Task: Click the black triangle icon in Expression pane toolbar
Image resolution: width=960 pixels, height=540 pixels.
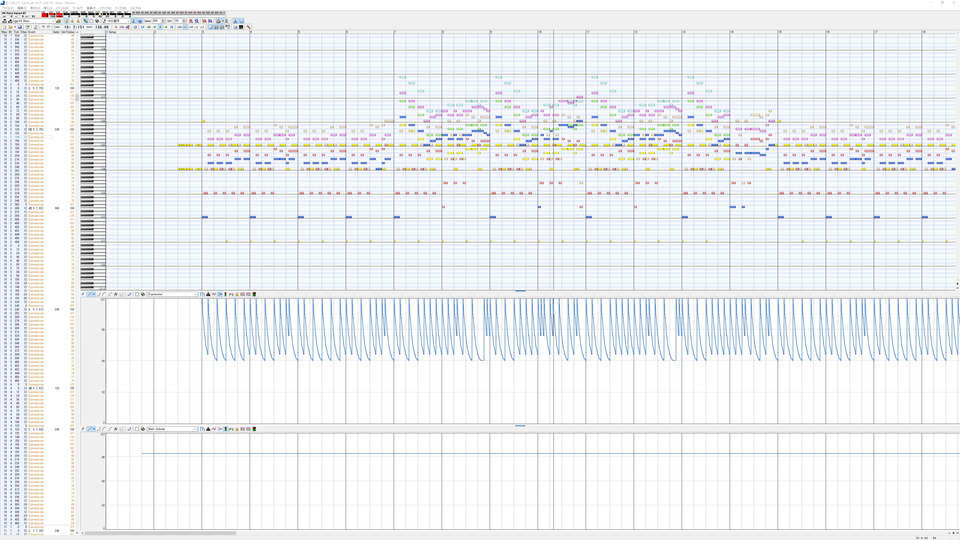Action: [x=208, y=294]
